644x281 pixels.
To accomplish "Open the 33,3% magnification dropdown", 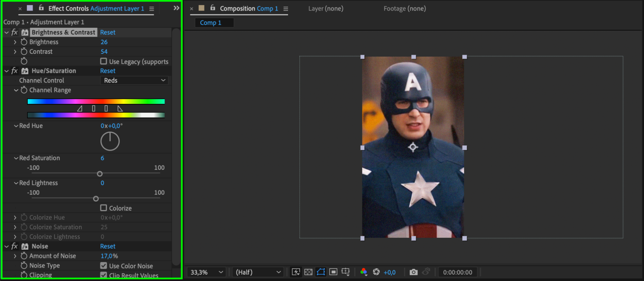I will pyautogui.click(x=207, y=272).
